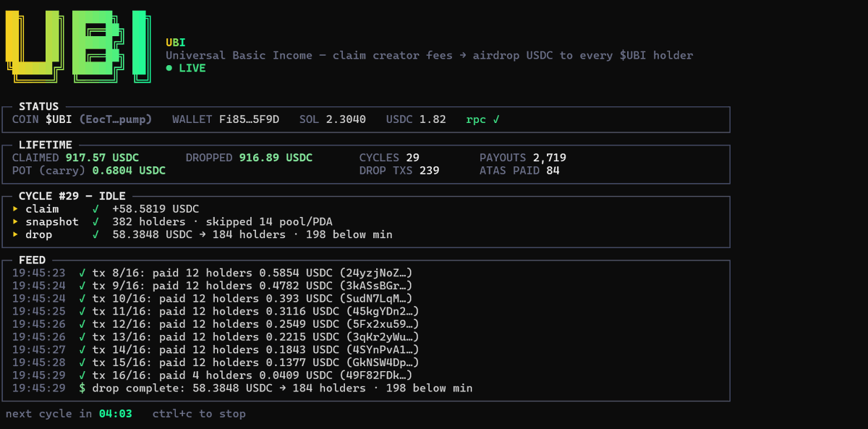This screenshot has height=429, width=868.
Task: Select DROPPED 916.89 USDC value
Action: point(276,158)
